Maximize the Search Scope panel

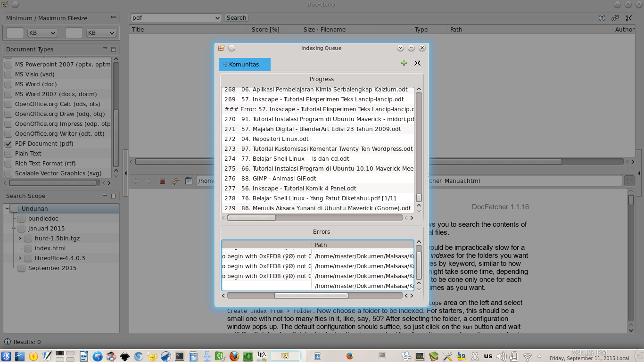(113, 196)
